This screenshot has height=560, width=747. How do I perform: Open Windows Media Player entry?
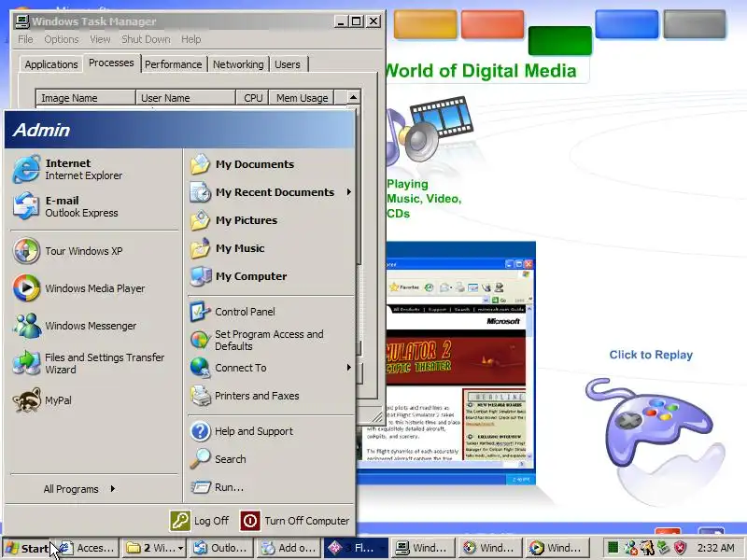click(94, 288)
